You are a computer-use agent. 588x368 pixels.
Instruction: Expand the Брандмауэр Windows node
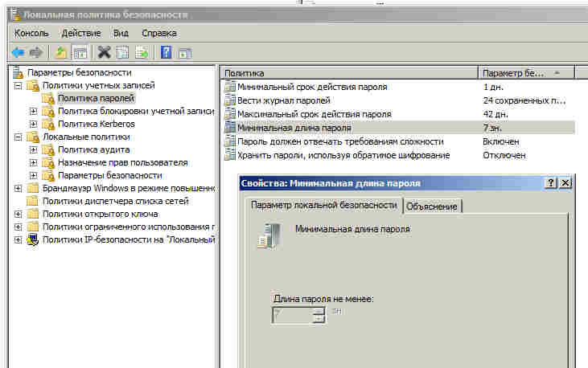[x=18, y=189]
